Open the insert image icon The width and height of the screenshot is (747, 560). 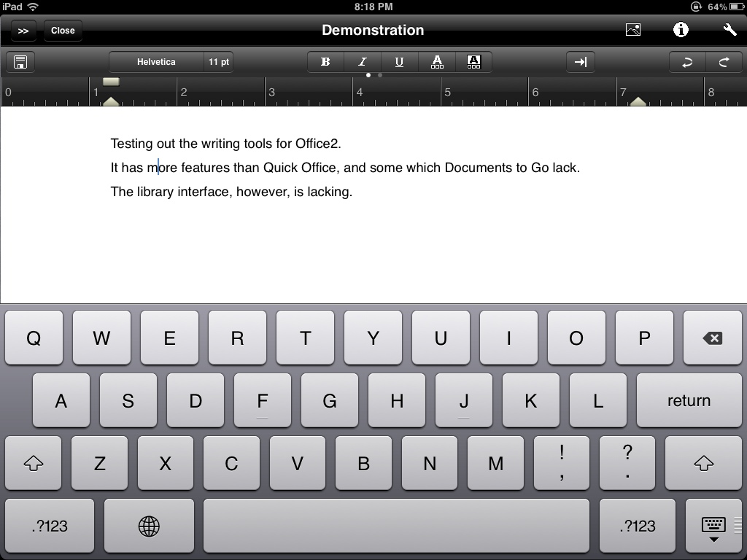point(633,30)
